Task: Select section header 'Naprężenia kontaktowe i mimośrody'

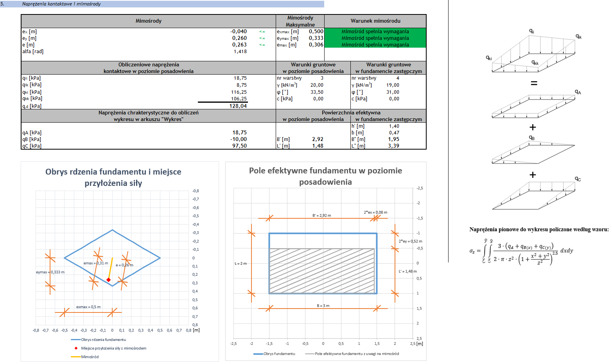Action: click(x=61, y=4)
